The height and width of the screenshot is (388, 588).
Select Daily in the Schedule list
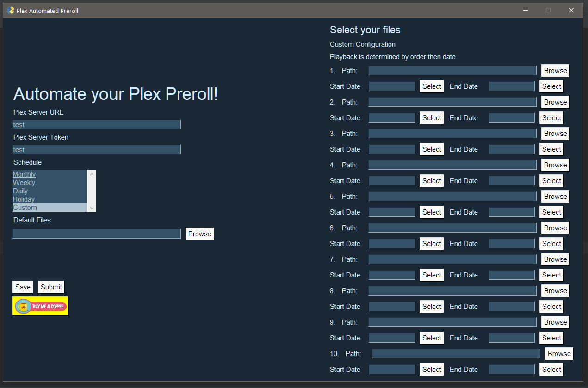(50, 191)
